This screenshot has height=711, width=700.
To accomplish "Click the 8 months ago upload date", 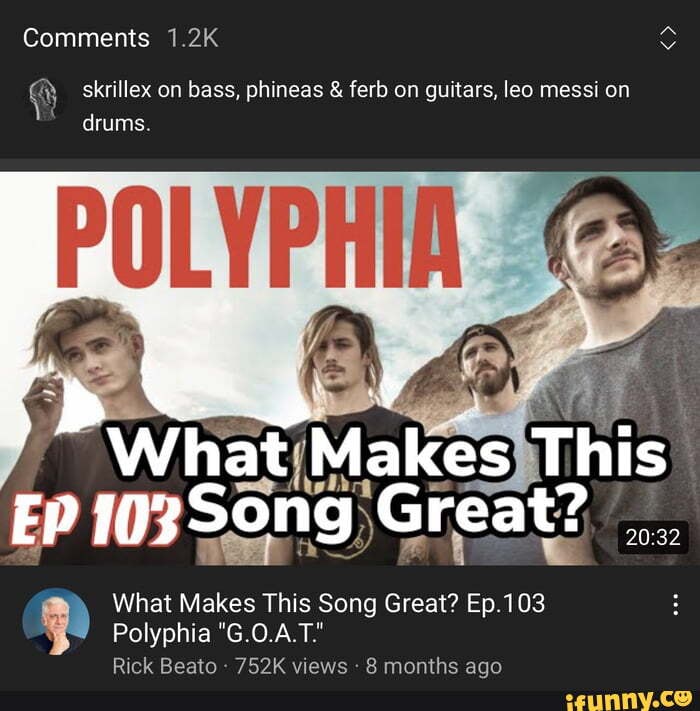I will pyautogui.click(x=434, y=667).
